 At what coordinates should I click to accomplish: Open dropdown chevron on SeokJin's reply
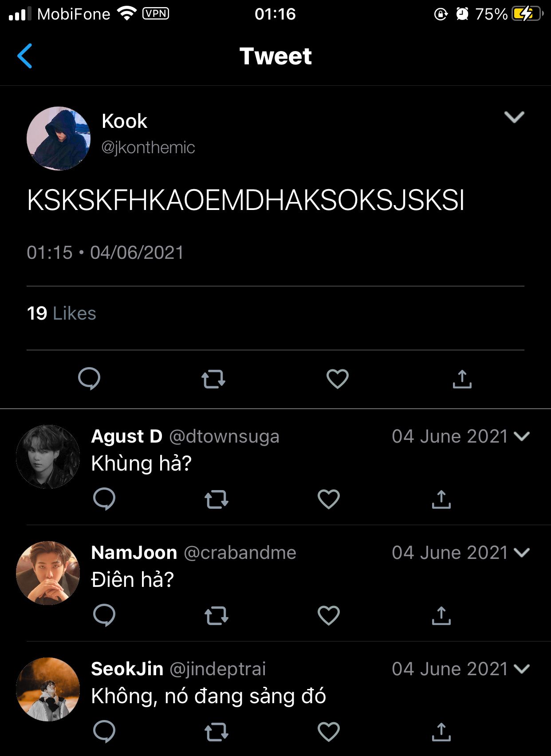coord(522,669)
